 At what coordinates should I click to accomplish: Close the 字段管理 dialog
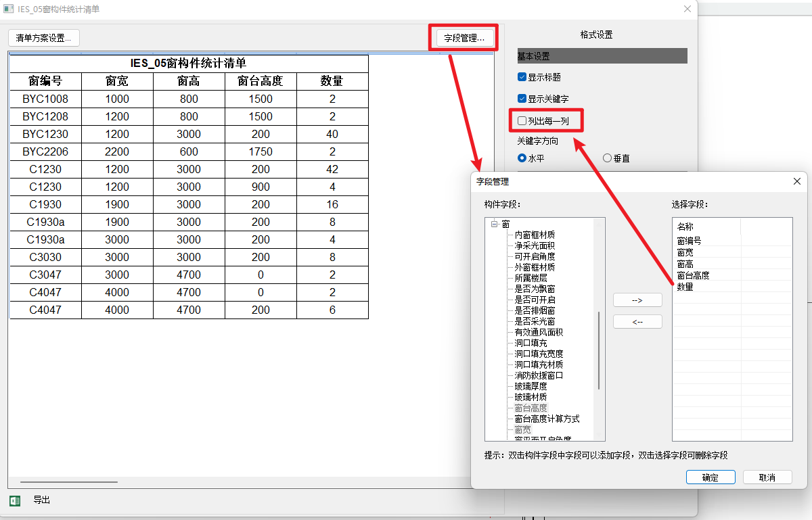click(x=797, y=181)
